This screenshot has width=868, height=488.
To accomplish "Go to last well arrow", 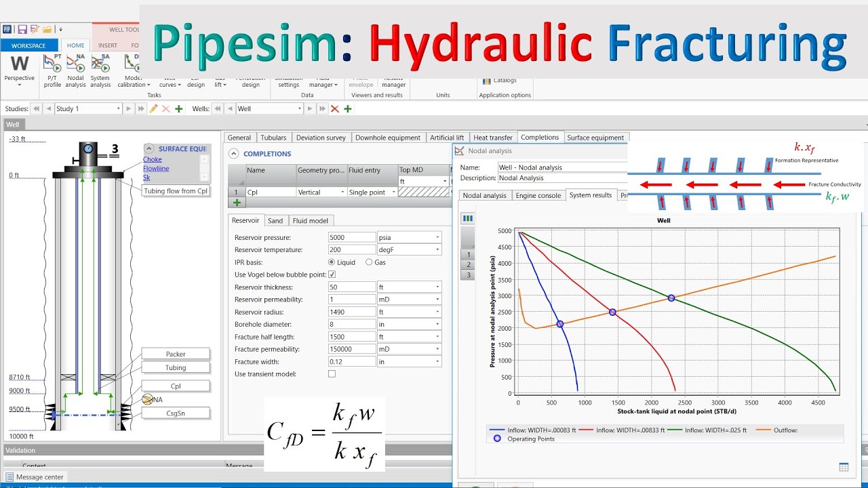I will [322, 108].
